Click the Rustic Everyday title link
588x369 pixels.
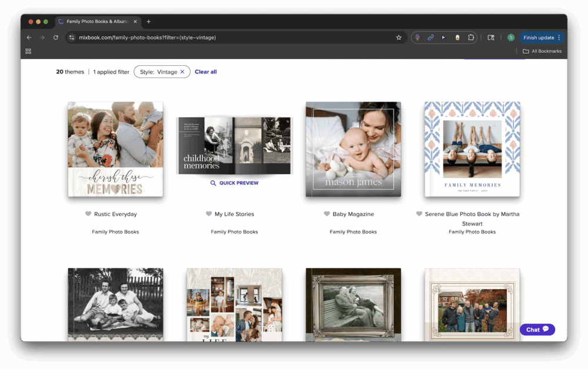click(x=115, y=214)
